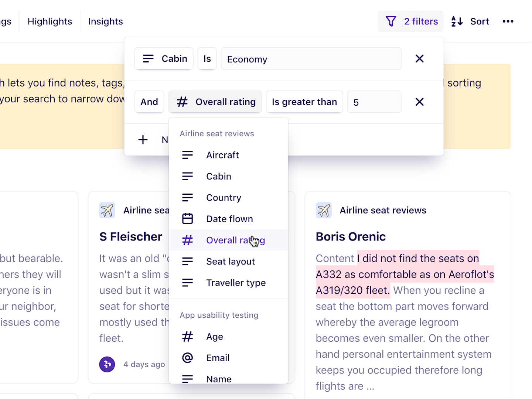Open the S Fleischer note title

[131, 236]
